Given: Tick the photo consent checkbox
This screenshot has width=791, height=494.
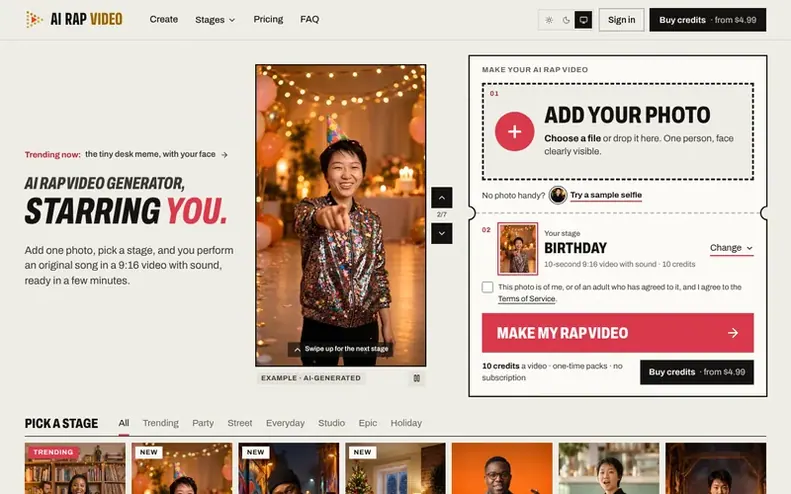Looking at the screenshot, I should tap(487, 287).
